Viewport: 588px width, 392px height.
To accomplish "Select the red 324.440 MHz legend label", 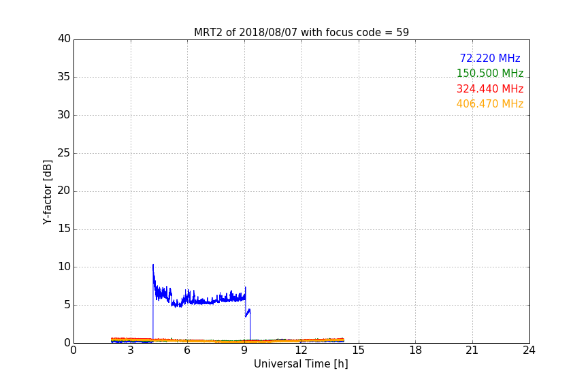I will tap(490, 89).
